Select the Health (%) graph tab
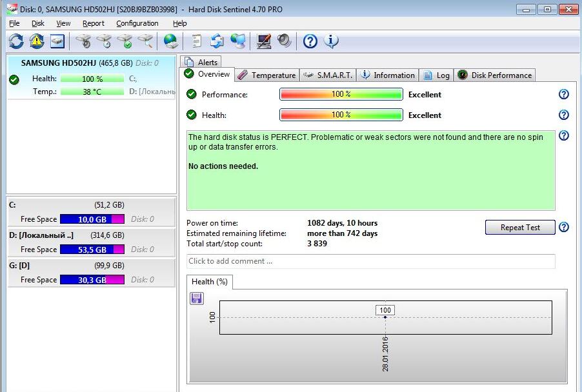This screenshot has height=392, width=582. pyautogui.click(x=209, y=282)
